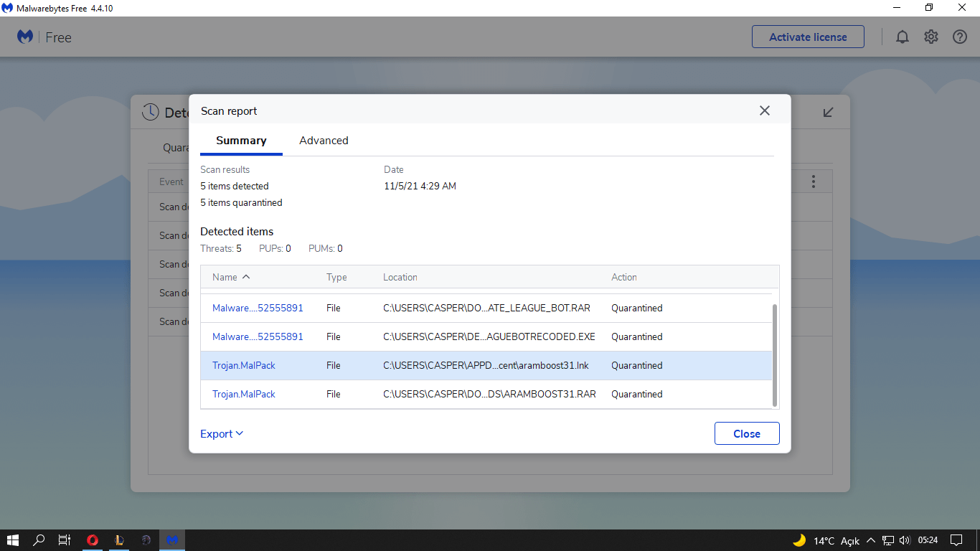Sort by the Location column header

coord(400,277)
